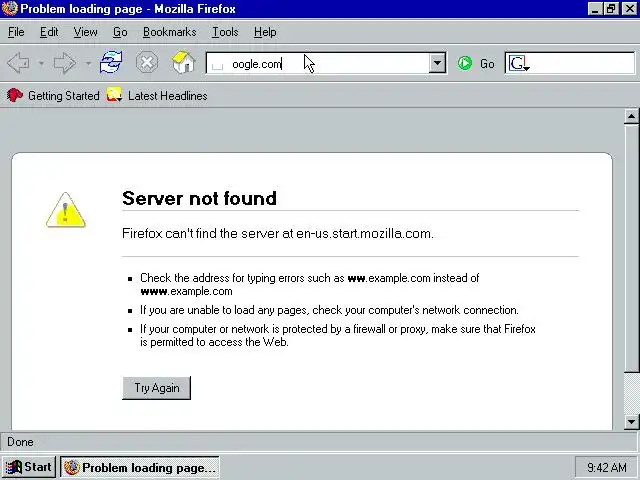This screenshot has width=640, height=480.
Task: Click the Go text label
Action: (487, 64)
